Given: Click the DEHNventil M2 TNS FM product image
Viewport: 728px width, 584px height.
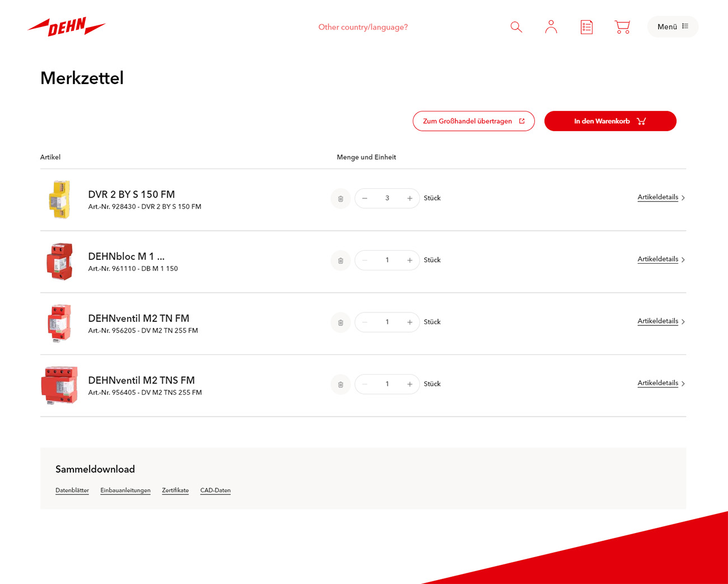Looking at the screenshot, I should click(59, 385).
